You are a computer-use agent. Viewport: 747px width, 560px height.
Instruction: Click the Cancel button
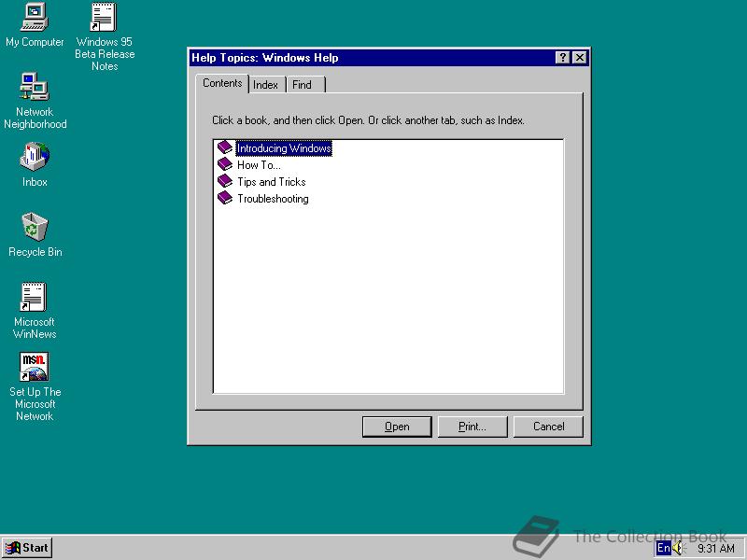[x=548, y=427]
